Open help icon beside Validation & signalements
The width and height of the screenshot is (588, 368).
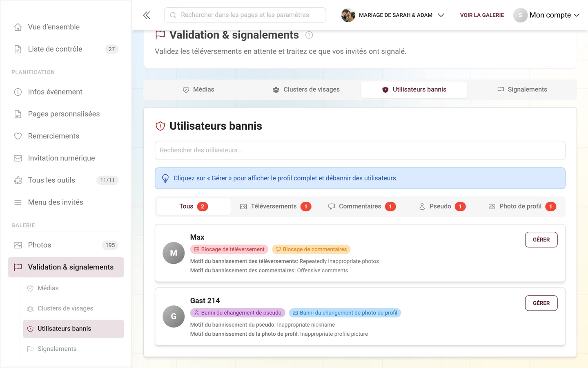[309, 35]
